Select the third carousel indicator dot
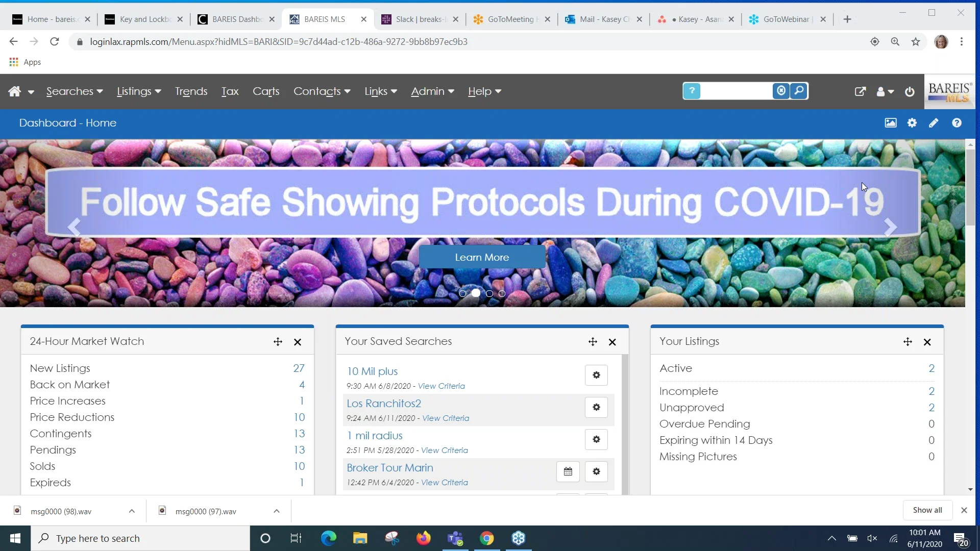The height and width of the screenshot is (551, 980). (489, 293)
